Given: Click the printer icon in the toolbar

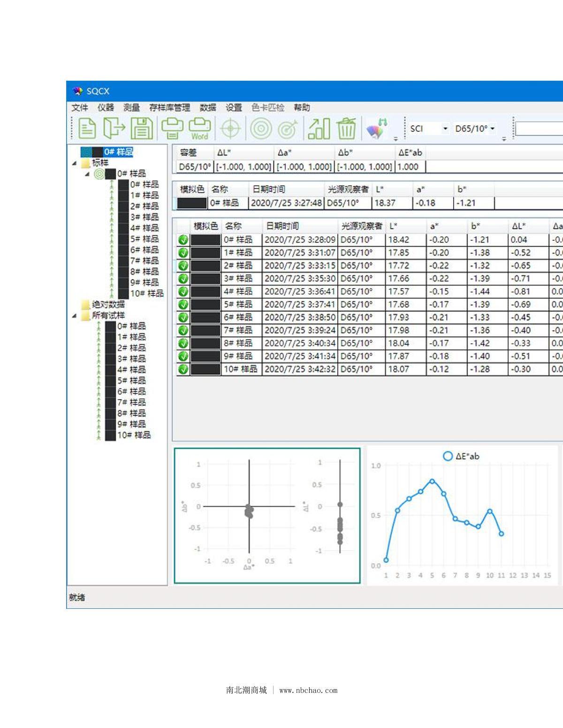Looking at the screenshot, I should (172, 129).
